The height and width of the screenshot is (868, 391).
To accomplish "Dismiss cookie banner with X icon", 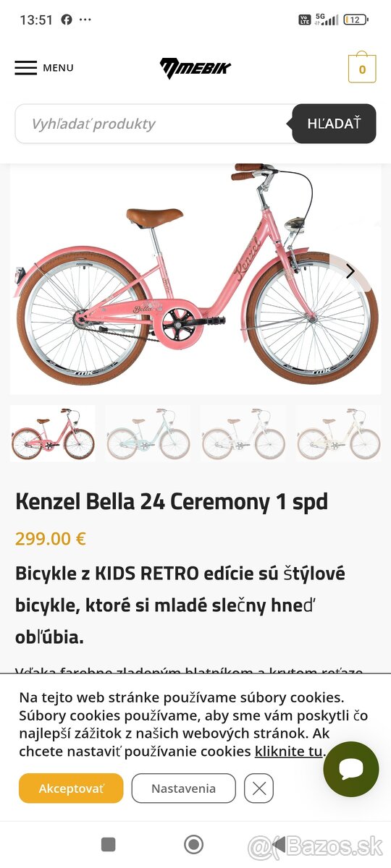I will pos(258,788).
